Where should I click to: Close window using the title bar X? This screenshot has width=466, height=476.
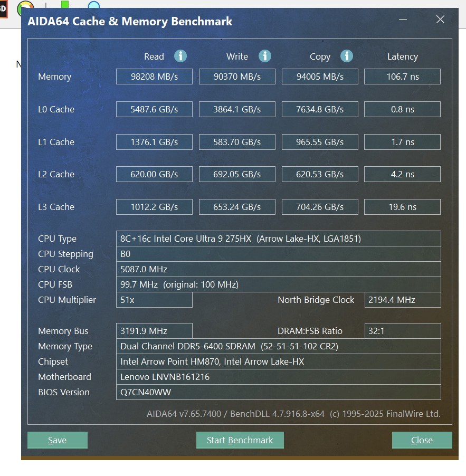click(440, 20)
